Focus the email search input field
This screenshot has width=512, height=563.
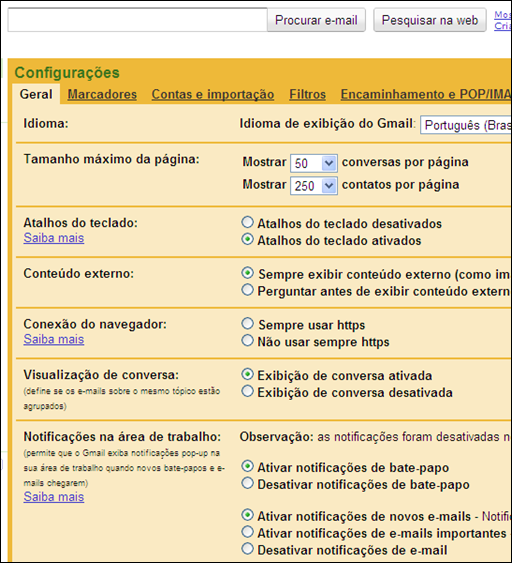click(138, 20)
